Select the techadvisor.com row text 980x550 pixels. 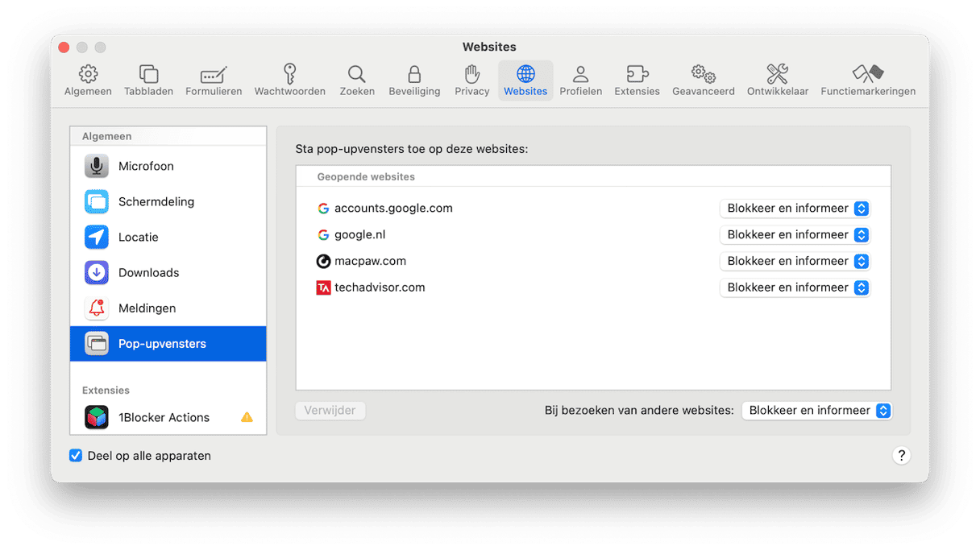coord(380,287)
